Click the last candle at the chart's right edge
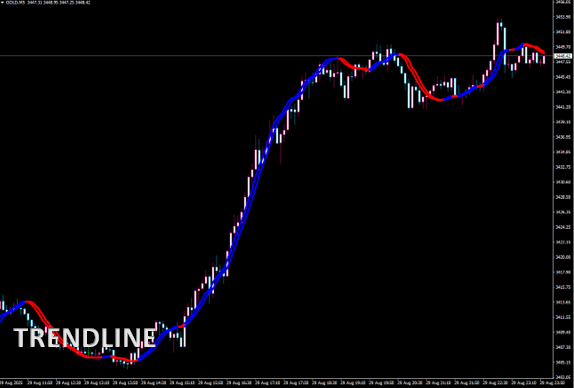The width and height of the screenshot is (574, 388). (x=544, y=59)
